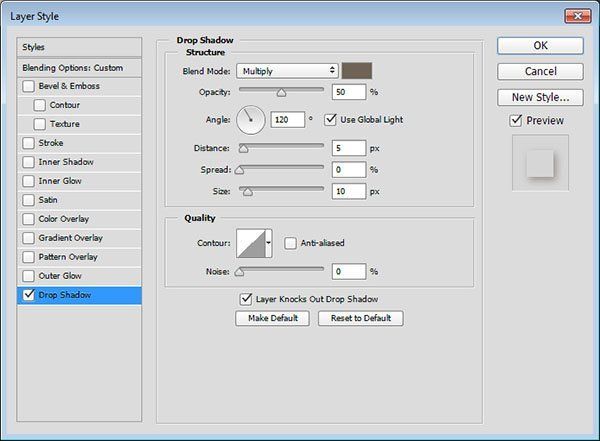
Task: Click the Angle value field
Action: pyautogui.click(x=288, y=120)
